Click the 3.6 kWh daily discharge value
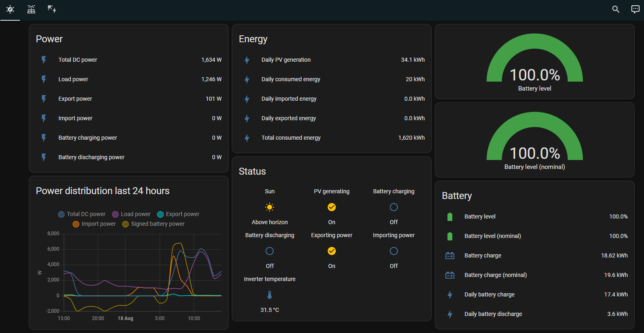Screen dimensions: 644x333 [618, 314]
